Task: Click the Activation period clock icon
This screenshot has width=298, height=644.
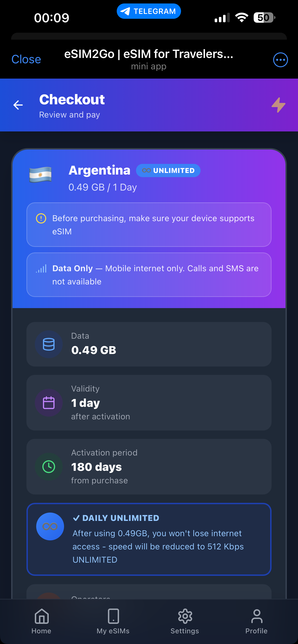Action: 49,466
